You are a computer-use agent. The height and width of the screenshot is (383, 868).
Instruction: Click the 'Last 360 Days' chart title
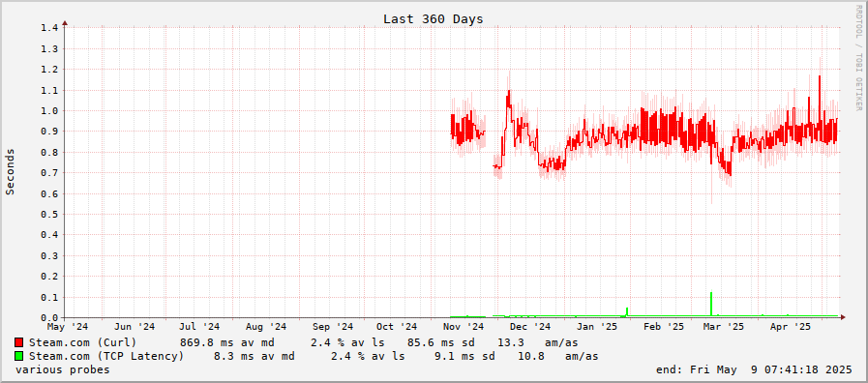point(433,18)
